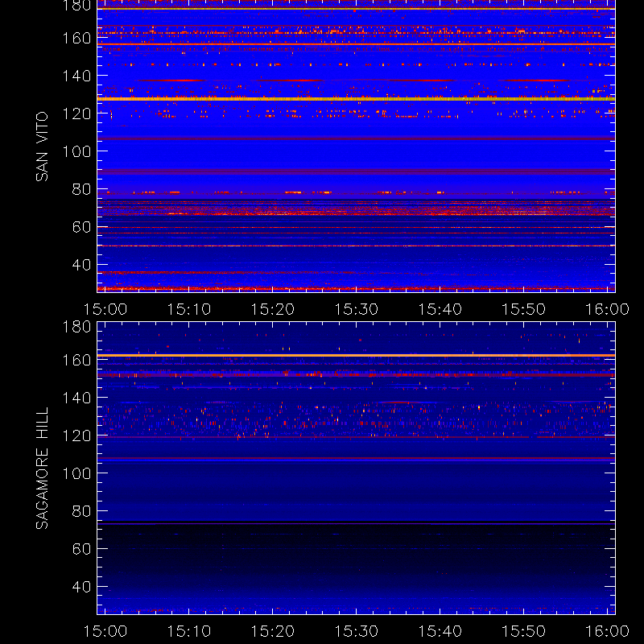This screenshot has height=644, width=644.
Task: Select the 180 frequency label on Sagamore Hill plot
Action: (x=76, y=327)
